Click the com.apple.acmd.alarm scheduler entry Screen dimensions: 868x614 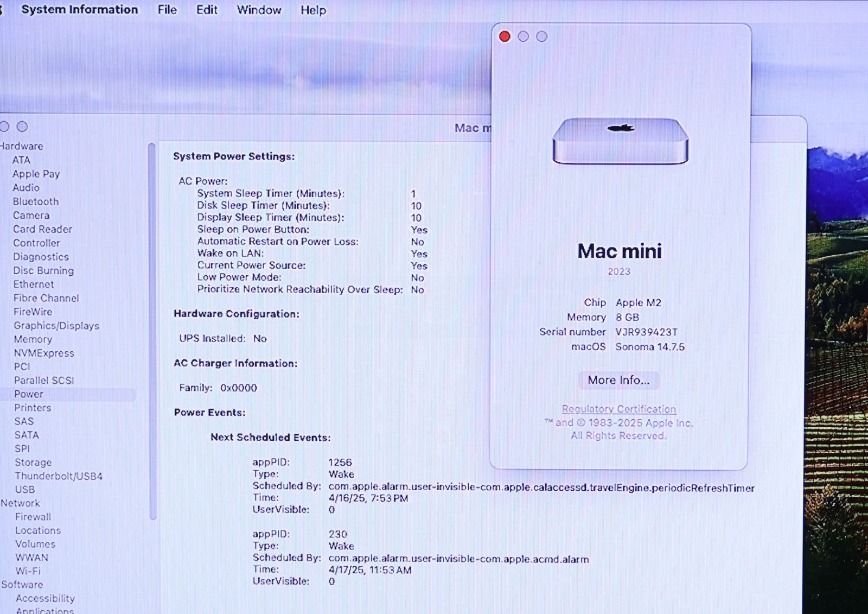click(x=458, y=559)
